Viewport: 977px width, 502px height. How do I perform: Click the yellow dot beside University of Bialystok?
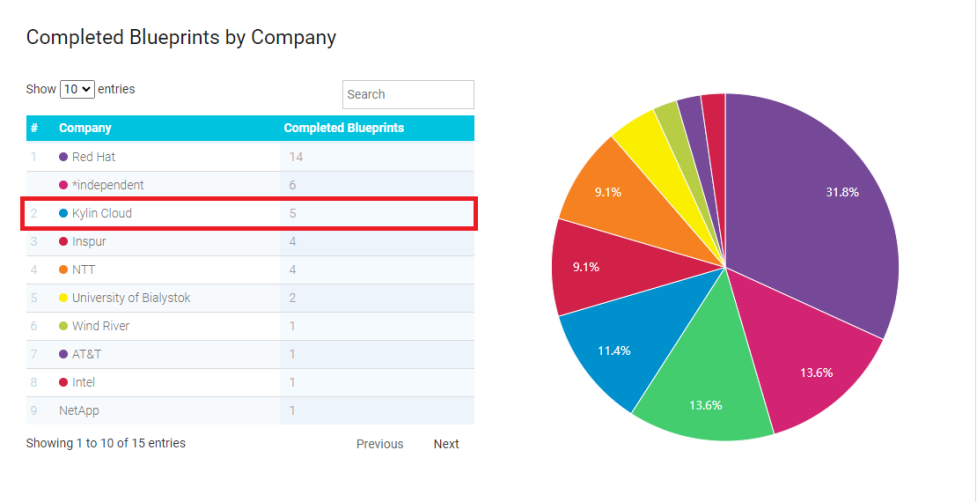tap(63, 298)
